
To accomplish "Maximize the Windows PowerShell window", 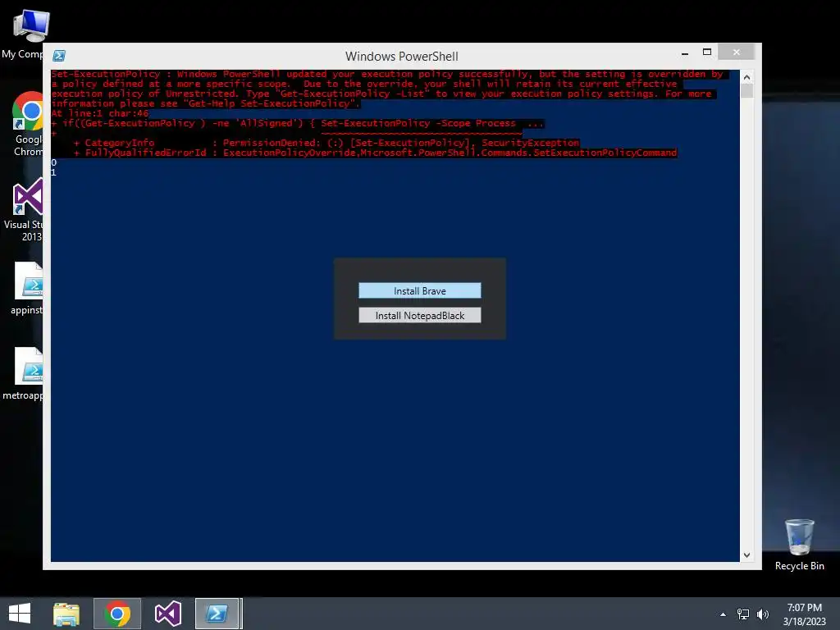I will click(x=706, y=52).
